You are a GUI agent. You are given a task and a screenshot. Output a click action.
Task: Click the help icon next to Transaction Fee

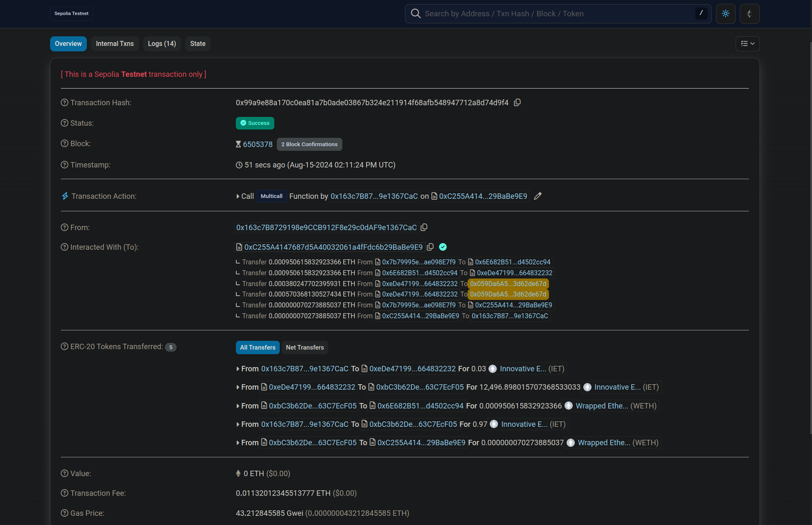pos(64,493)
